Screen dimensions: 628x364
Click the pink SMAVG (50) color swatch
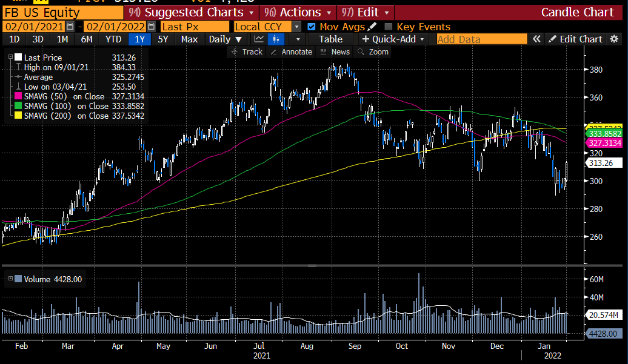[17, 96]
